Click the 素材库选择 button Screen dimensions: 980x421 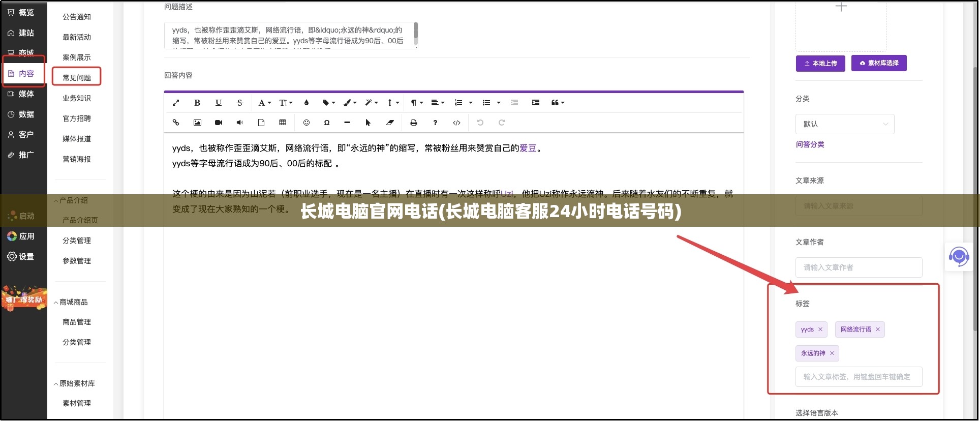pos(879,63)
